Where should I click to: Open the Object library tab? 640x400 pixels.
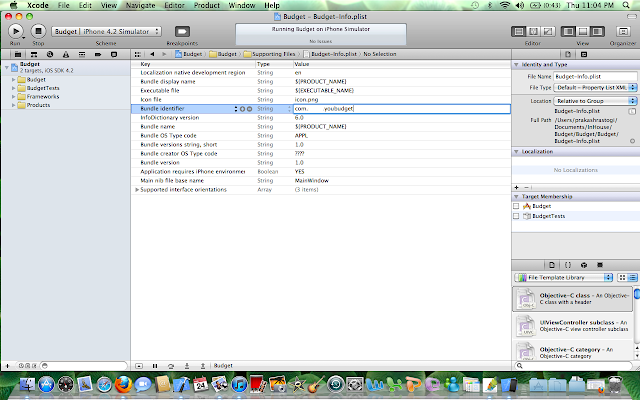pyautogui.click(x=584, y=265)
